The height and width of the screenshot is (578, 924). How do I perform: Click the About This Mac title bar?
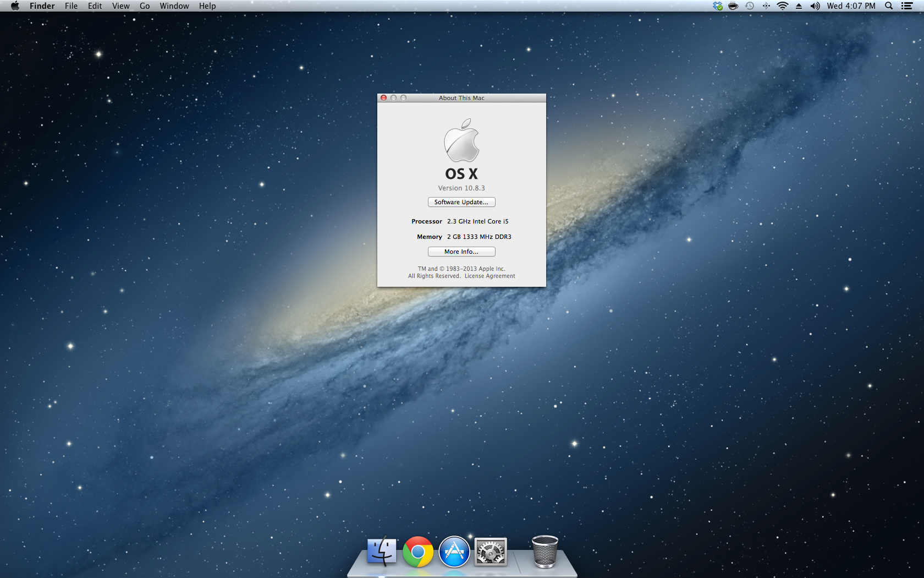tap(461, 98)
